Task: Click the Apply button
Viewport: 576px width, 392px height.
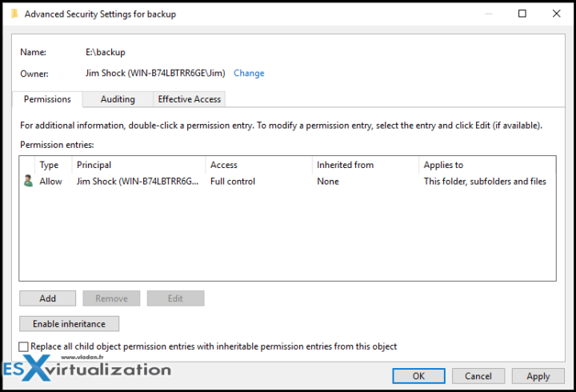Action: 538,376
